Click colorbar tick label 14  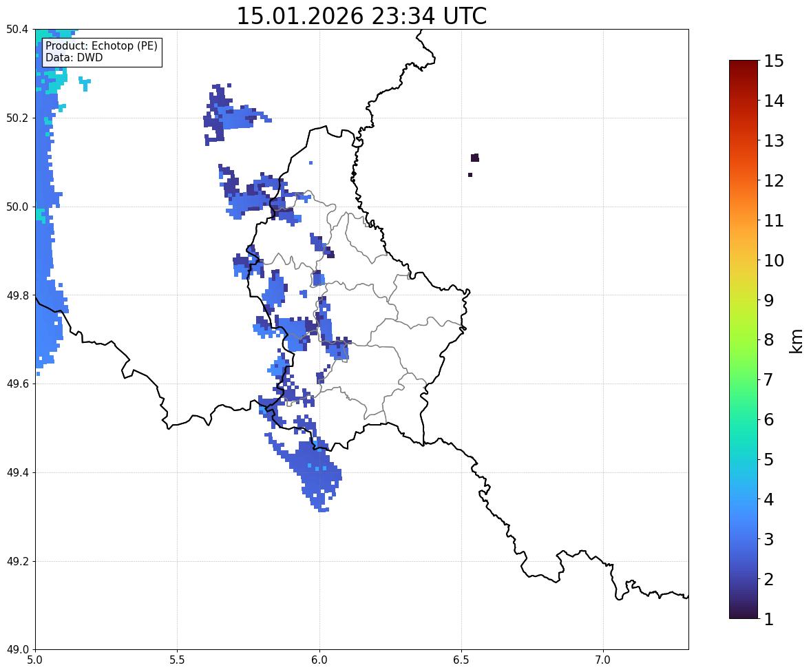[x=774, y=101]
